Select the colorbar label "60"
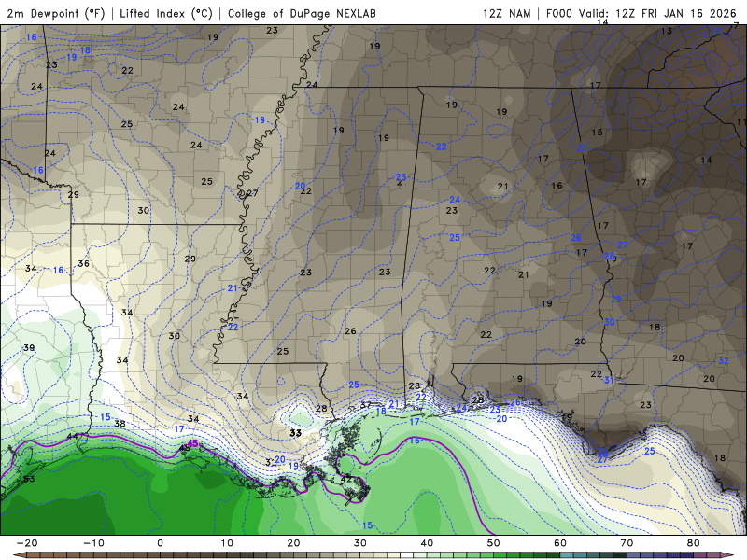 560,543
